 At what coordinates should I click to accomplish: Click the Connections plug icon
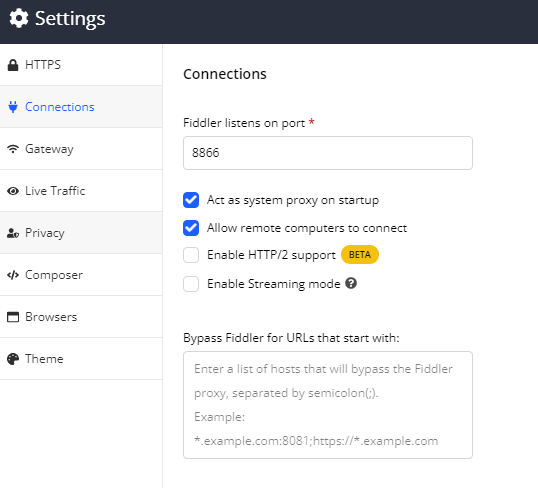coord(13,107)
